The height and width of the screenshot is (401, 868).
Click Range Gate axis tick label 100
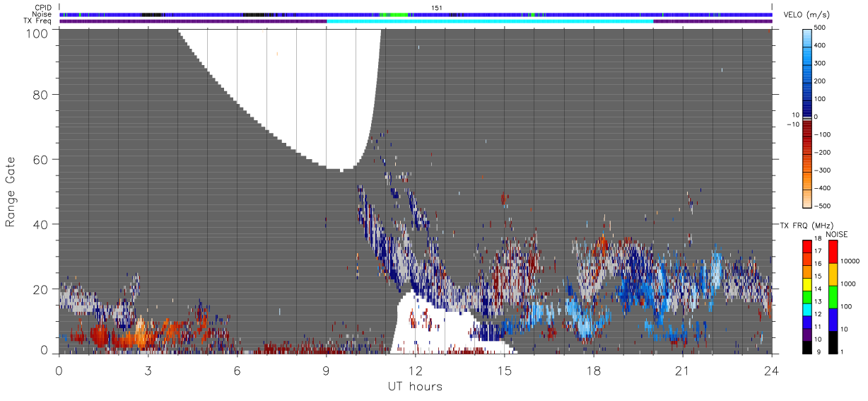click(x=35, y=33)
